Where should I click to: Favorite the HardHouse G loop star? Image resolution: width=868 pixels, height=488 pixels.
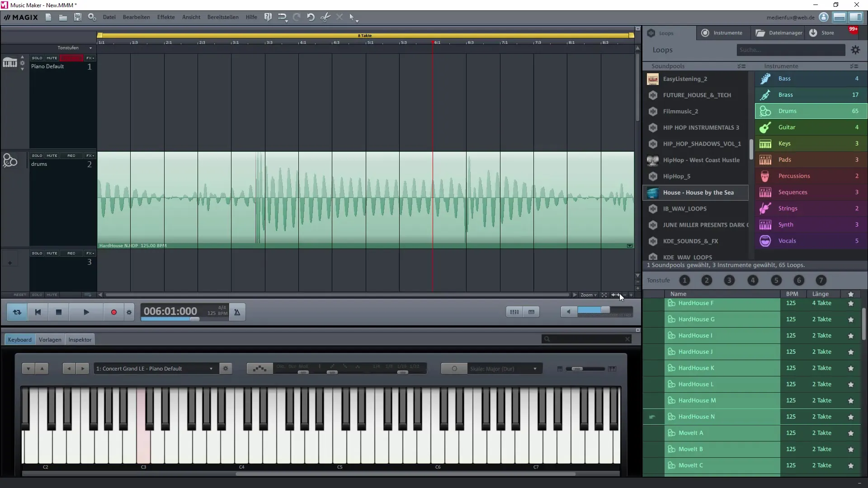click(851, 319)
